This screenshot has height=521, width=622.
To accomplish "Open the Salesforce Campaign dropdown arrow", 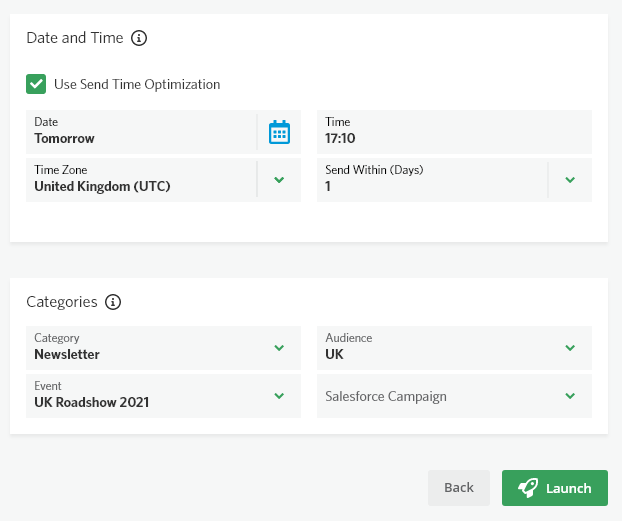I will coord(570,396).
